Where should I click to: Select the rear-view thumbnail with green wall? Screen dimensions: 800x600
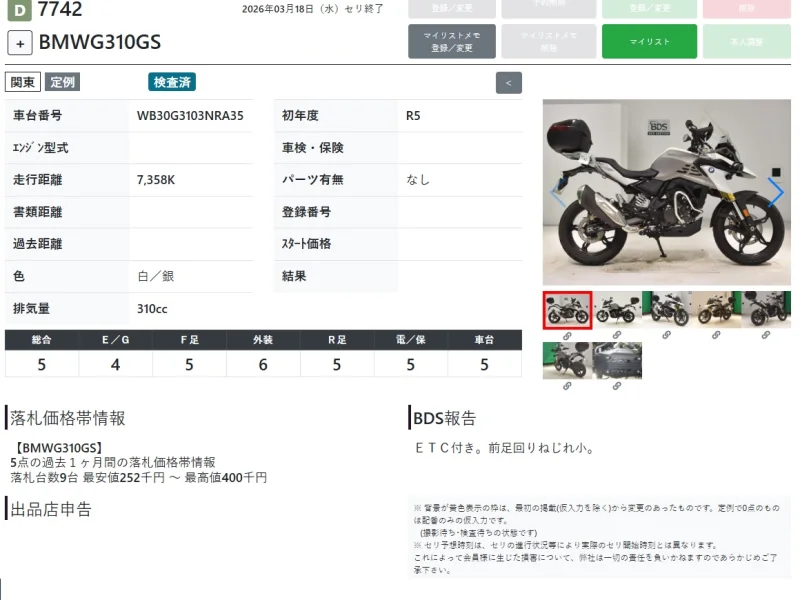[567, 361]
